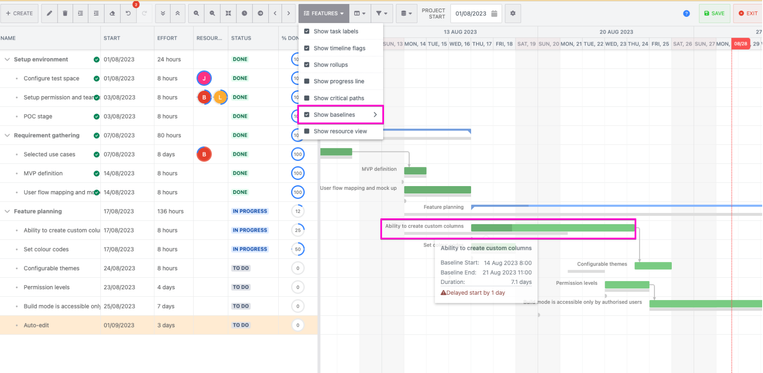763x373 pixels.
Task: Open the calendar picker for project start
Action: (494, 14)
